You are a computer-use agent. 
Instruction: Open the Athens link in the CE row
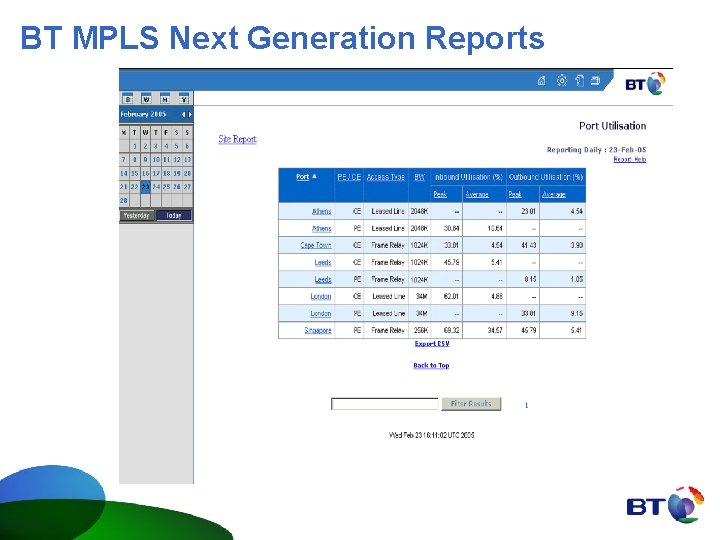click(x=321, y=211)
